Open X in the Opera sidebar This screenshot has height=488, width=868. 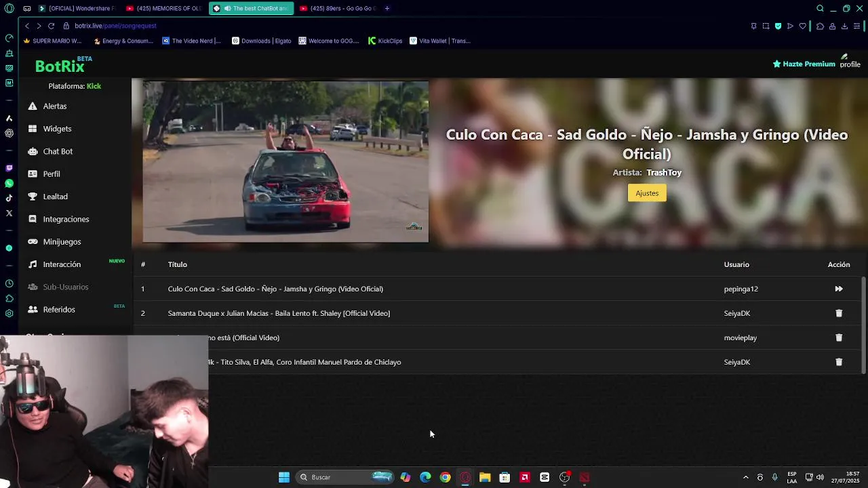pyautogui.click(x=9, y=213)
